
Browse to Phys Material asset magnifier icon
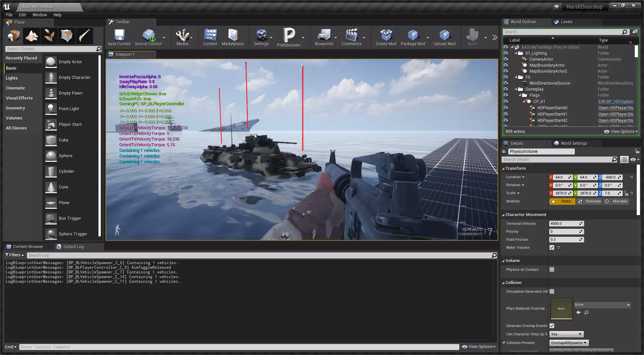coord(586,312)
